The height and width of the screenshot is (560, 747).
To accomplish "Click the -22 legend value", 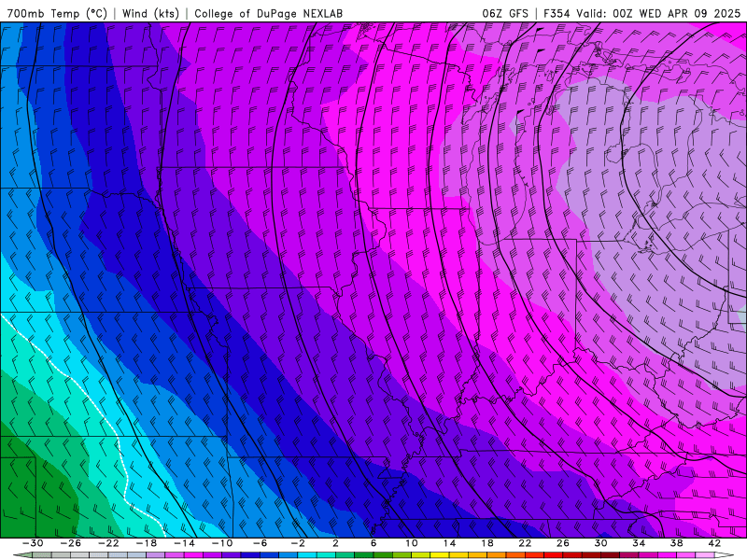I will click(108, 543).
